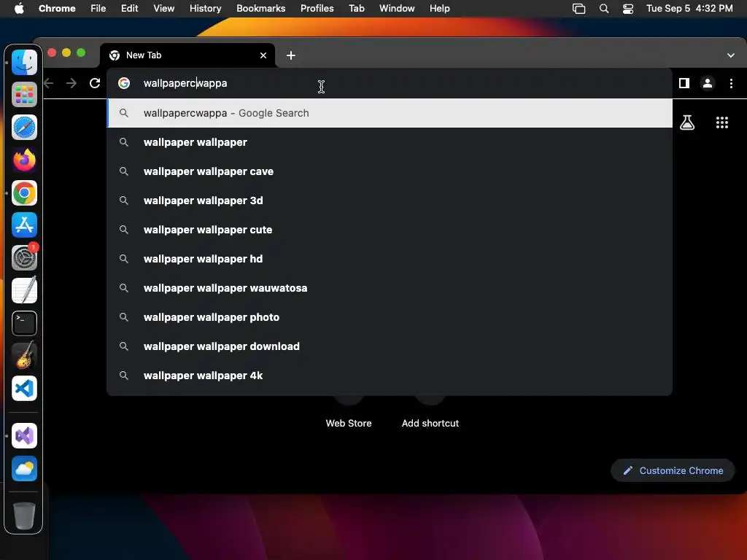Open the Window menu

397,9
